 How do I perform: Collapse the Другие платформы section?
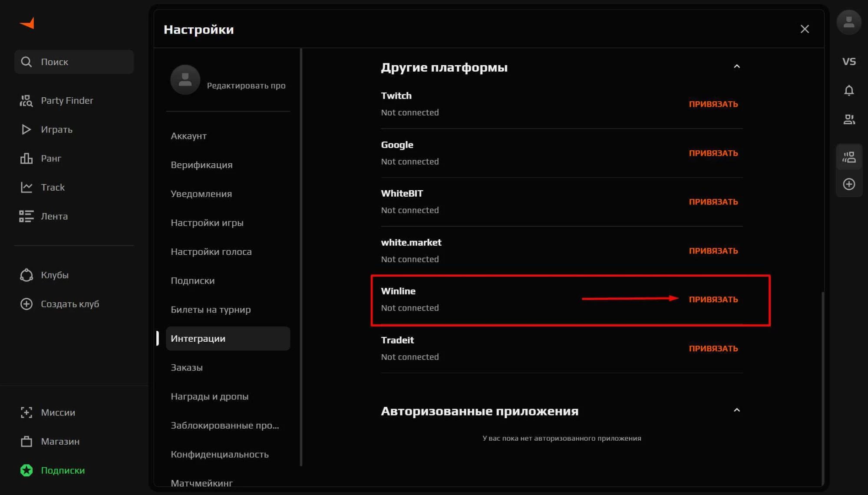736,66
